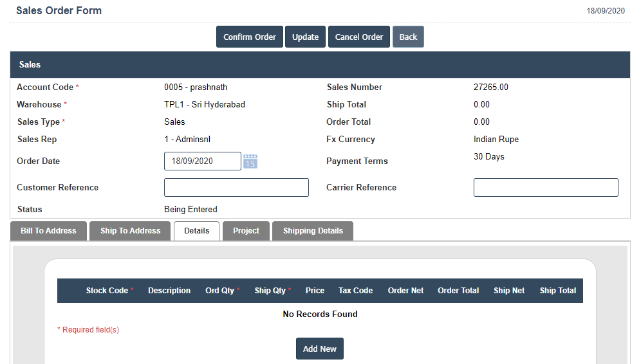The width and height of the screenshot is (641, 364).
Task: Select the Ship Total column header
Action: coord(558,291)
